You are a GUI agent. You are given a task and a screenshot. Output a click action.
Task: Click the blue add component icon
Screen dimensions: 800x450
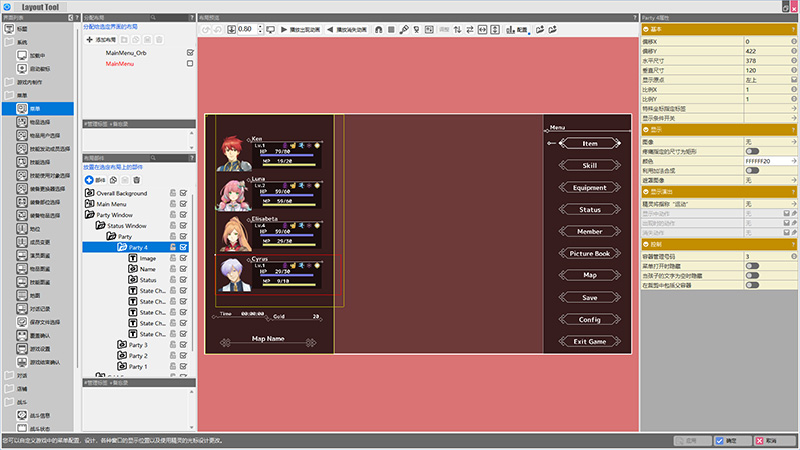[89, 179]
